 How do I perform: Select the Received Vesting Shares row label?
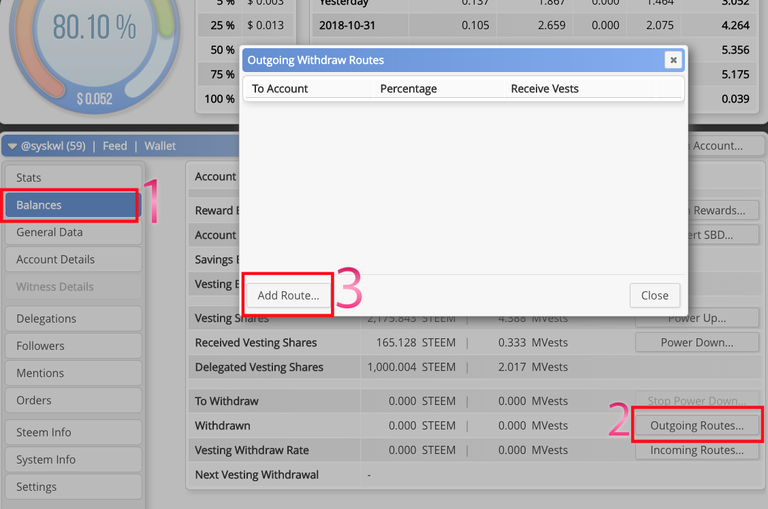pyautogui.click(x=256, y=342)
